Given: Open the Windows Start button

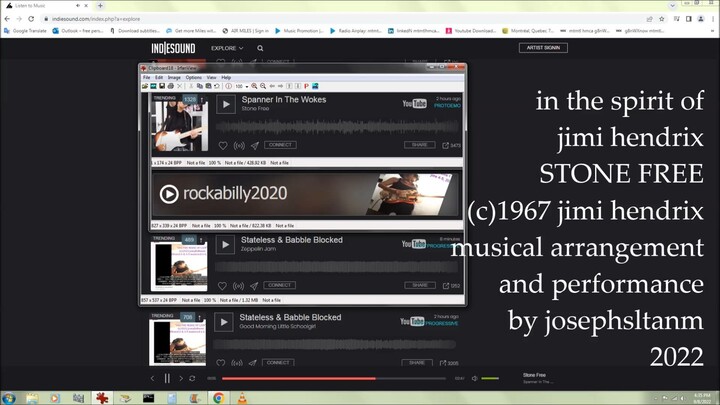Looking at the screenshot, I should point(9,398).
